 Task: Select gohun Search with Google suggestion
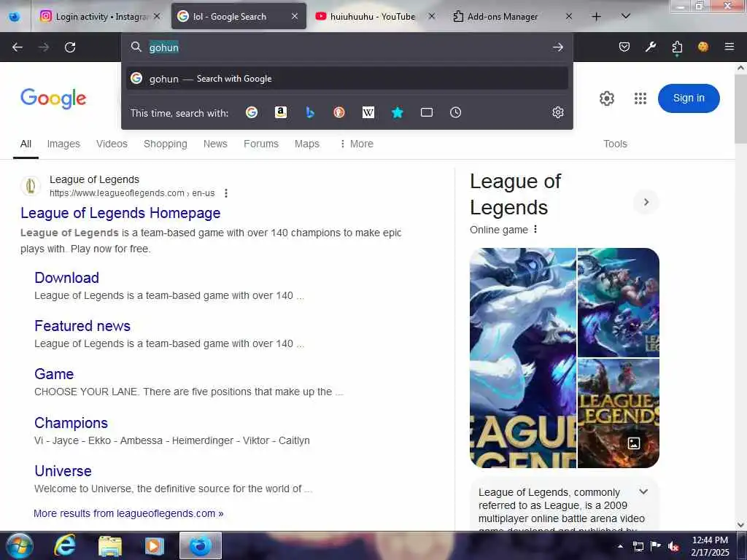pyautogui.click(x=347, y=79)
